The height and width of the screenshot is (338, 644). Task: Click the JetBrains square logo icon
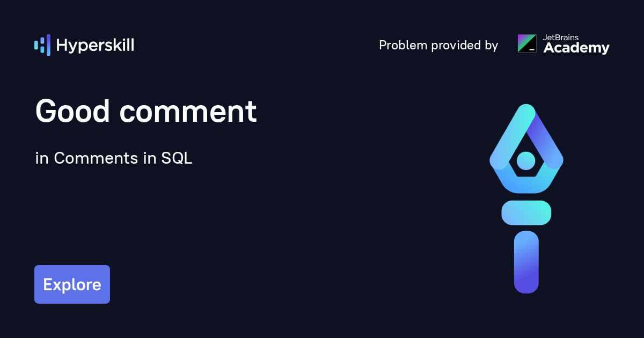(526, 43)
